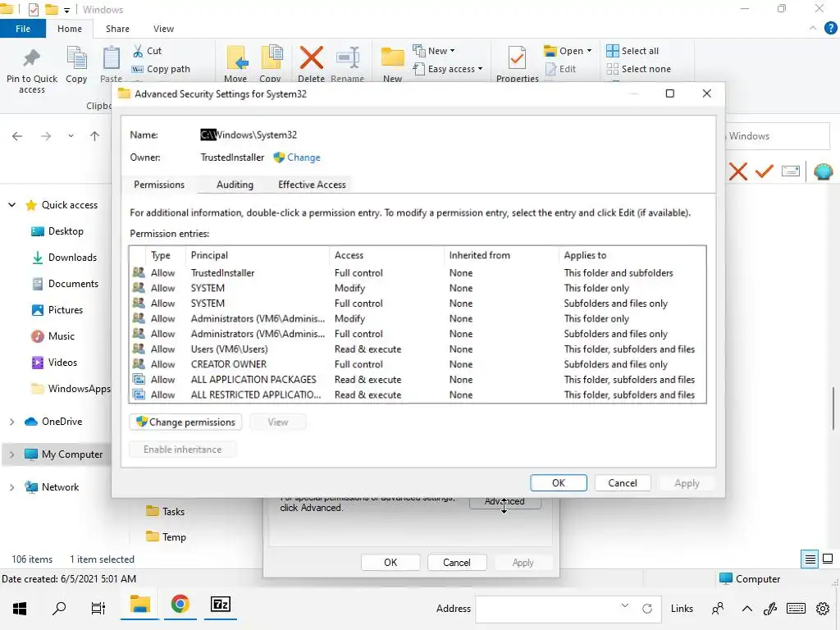Select the ALL RESTRICTED APPLICATIO... entry
The height and width of the screenshot is (630, 840).
(x=418, y=395)
